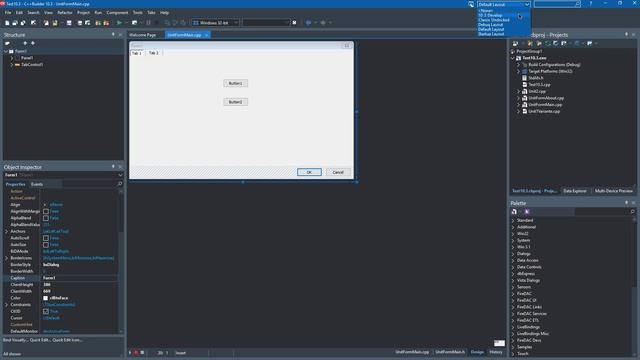Select Panel1 in Structure tree
The width and height of the screenshot is (640, 360).
pos(27,58)
